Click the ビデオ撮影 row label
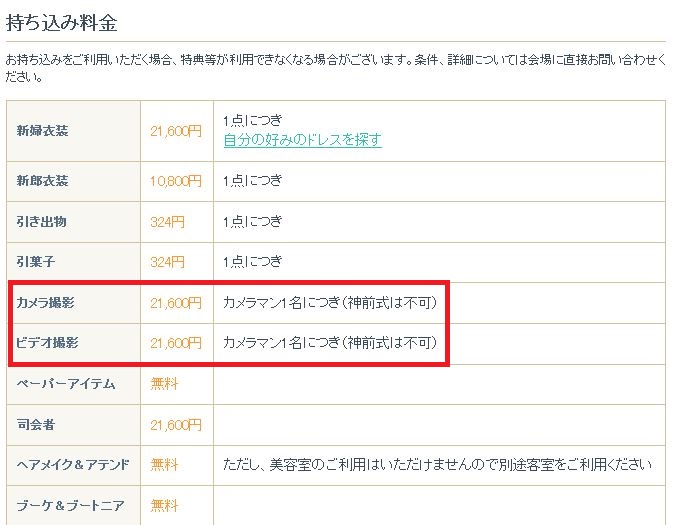 48,343
